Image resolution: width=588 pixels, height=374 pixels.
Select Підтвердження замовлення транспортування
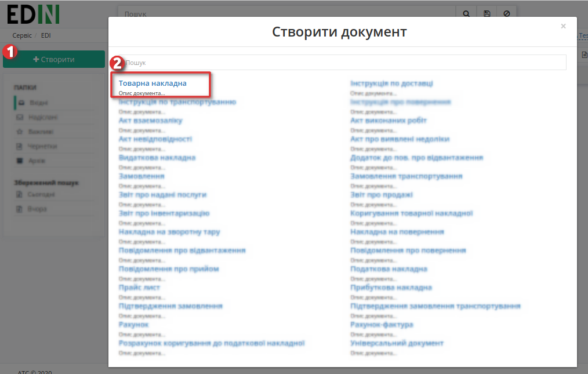tap(435, 306)
